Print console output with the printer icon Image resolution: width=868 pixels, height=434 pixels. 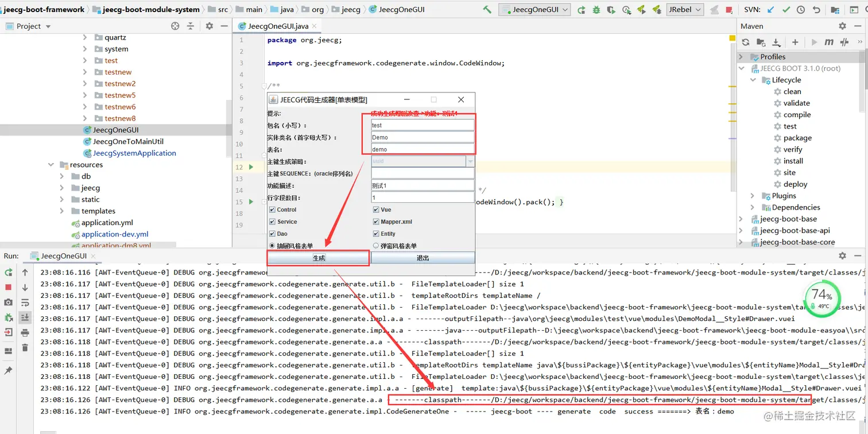click(25, 332)
